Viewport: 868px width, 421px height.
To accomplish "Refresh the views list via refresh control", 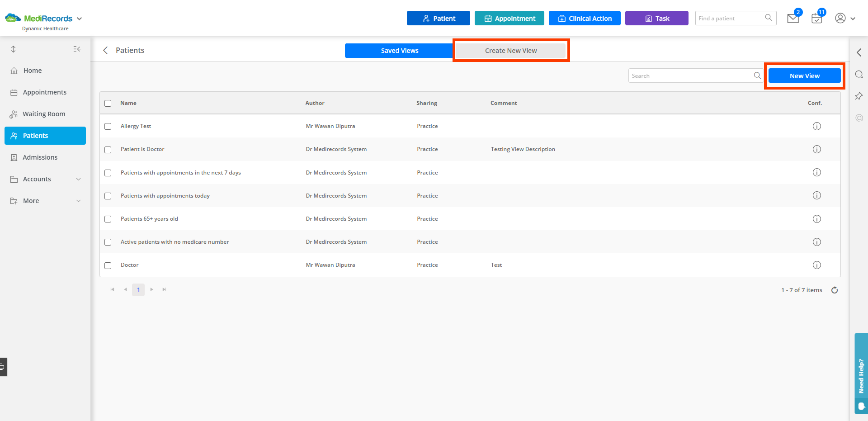I will point(835,290).
